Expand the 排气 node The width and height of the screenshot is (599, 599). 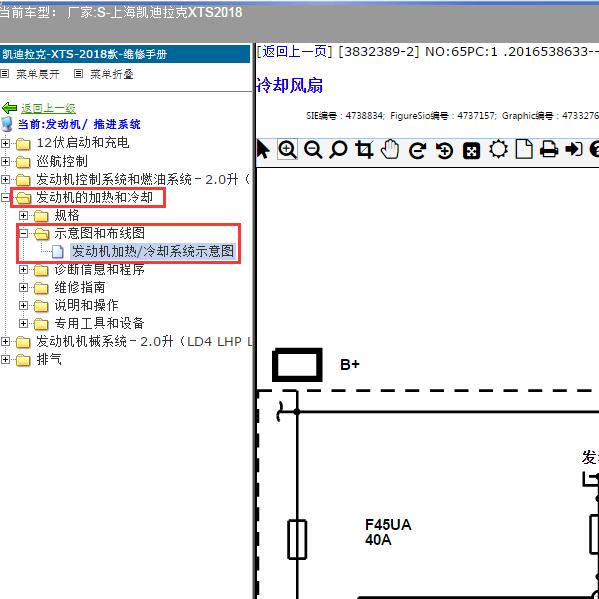tap(5, 359)
